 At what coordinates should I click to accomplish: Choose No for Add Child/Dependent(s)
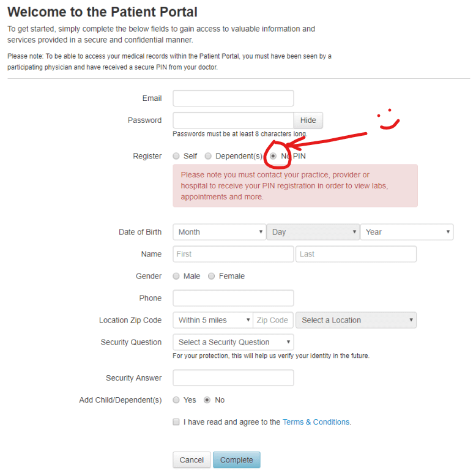(x=207, y=400)
